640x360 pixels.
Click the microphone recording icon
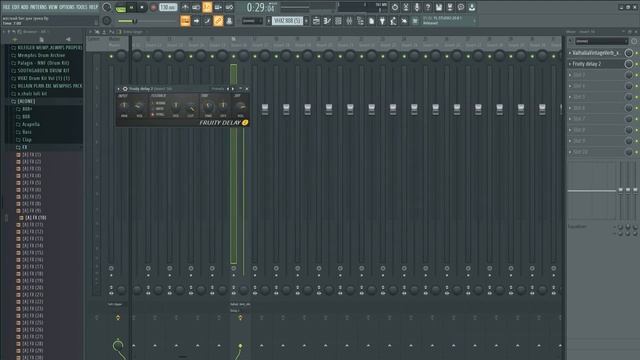[417, 7]
